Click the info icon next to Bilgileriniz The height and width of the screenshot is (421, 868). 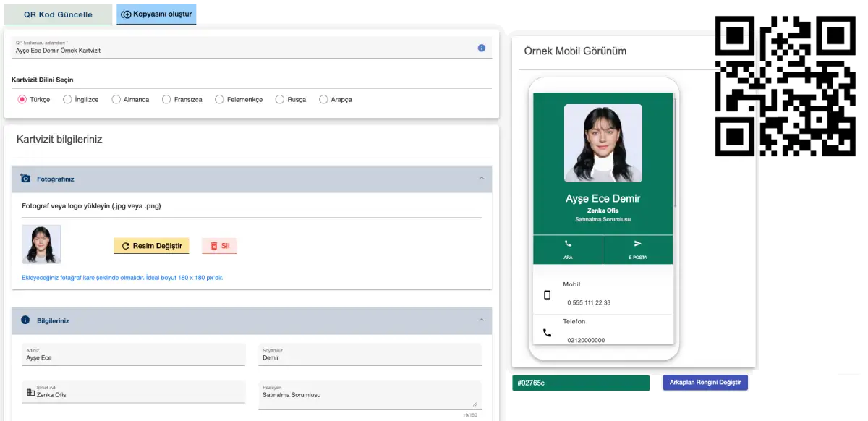click(25, 320)
